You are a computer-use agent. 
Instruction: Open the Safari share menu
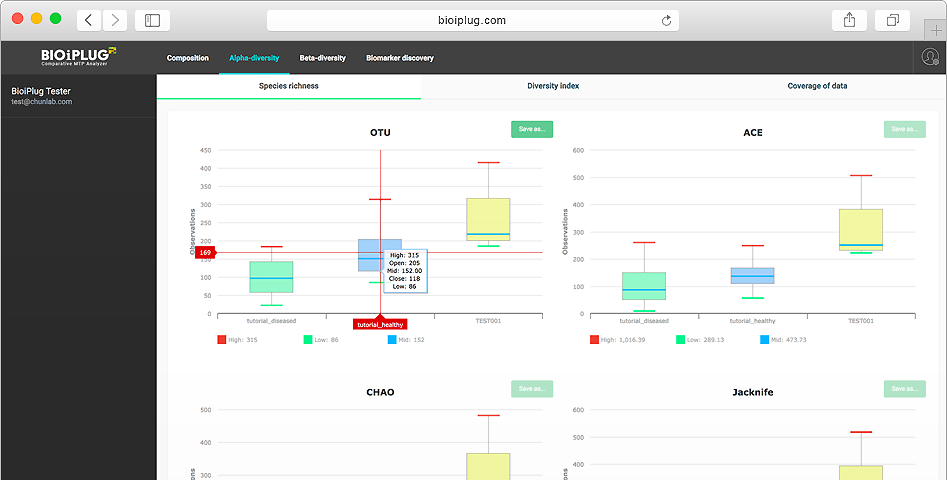click(x=849, y=20)
